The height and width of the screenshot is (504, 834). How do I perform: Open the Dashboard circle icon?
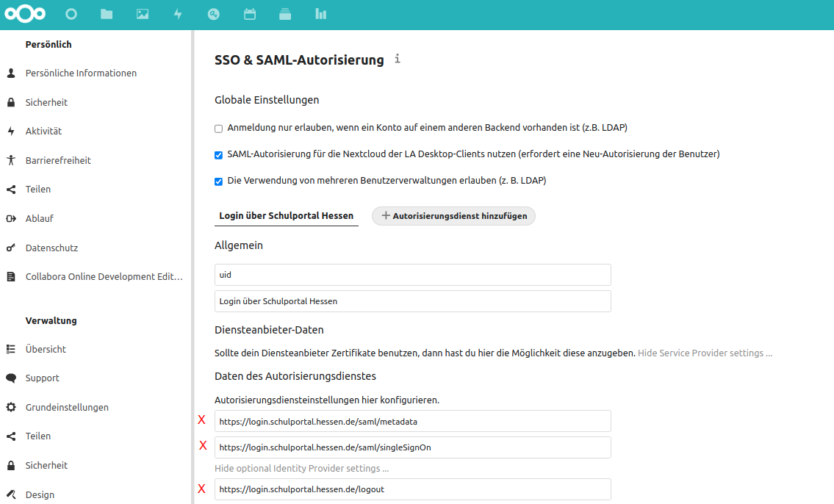[x=71, y=15]
